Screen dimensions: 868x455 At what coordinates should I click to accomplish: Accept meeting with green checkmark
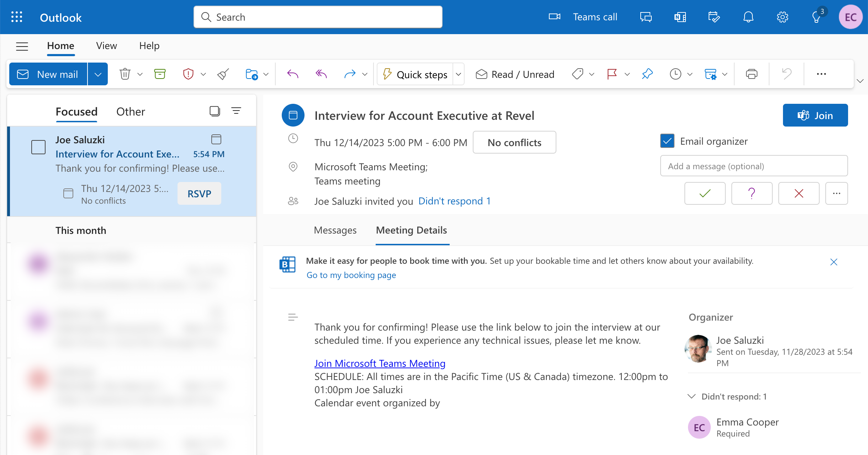[705, 193]
